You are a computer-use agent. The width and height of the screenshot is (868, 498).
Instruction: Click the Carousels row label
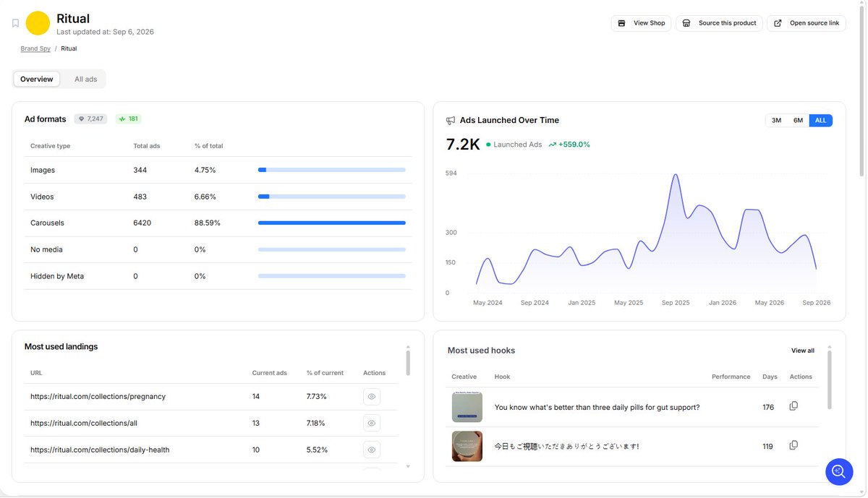coord(47,223)
